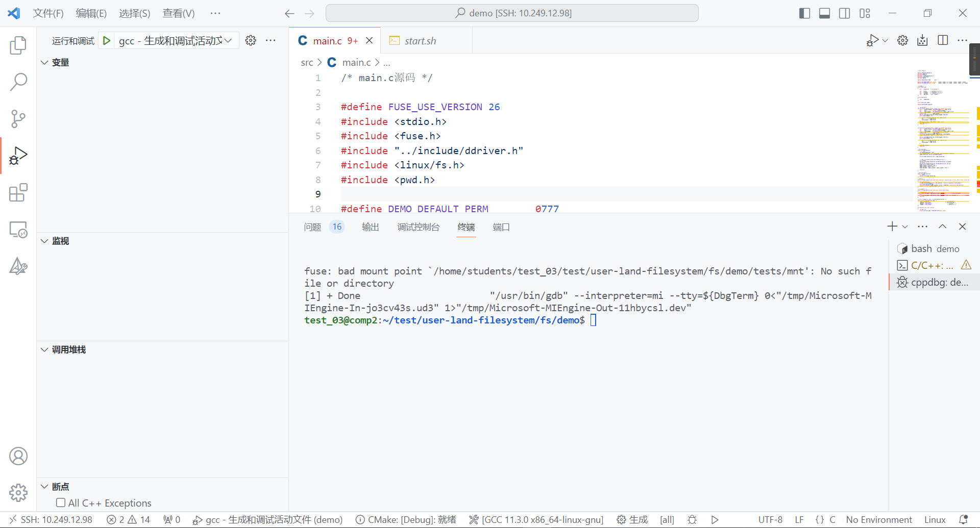Toggle the bottom panel visibility
Viewport: 980px width, 528px height.
click(824, 13)
